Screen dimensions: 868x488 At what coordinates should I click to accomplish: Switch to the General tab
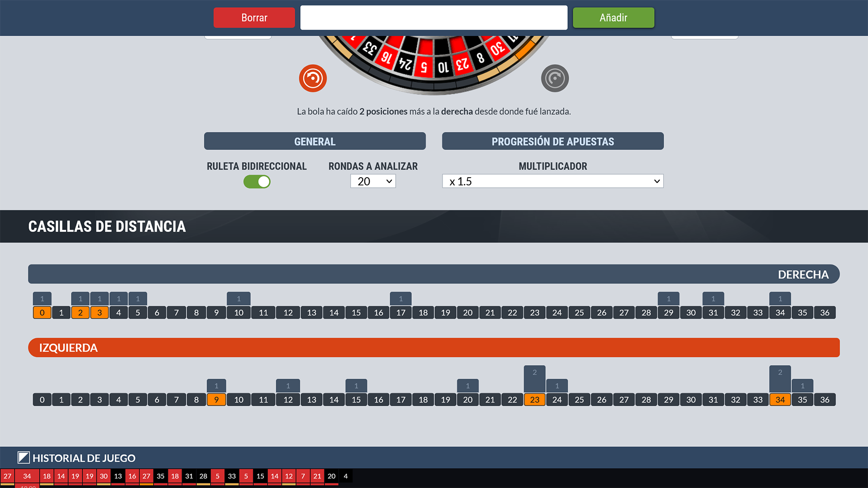point(315,141)
